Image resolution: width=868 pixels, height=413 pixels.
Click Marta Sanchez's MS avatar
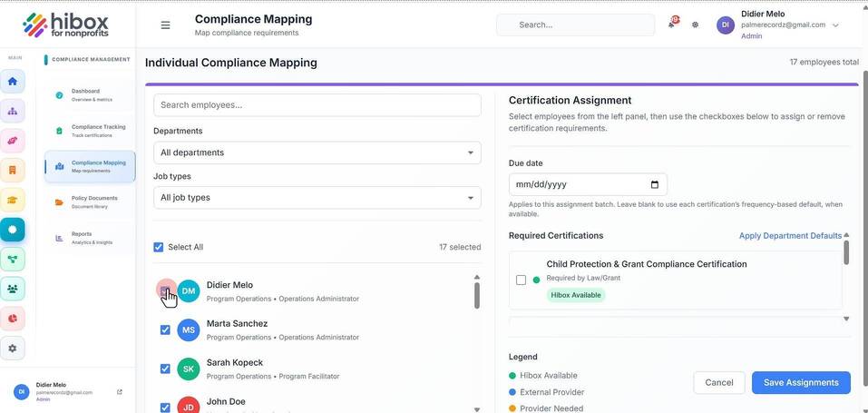point(189,329)
